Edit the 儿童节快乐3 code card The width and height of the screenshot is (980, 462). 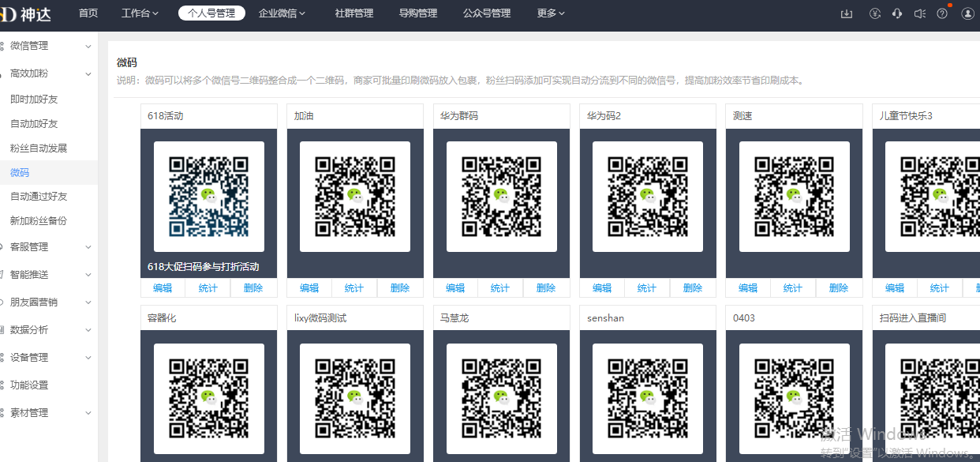(895, 288)
